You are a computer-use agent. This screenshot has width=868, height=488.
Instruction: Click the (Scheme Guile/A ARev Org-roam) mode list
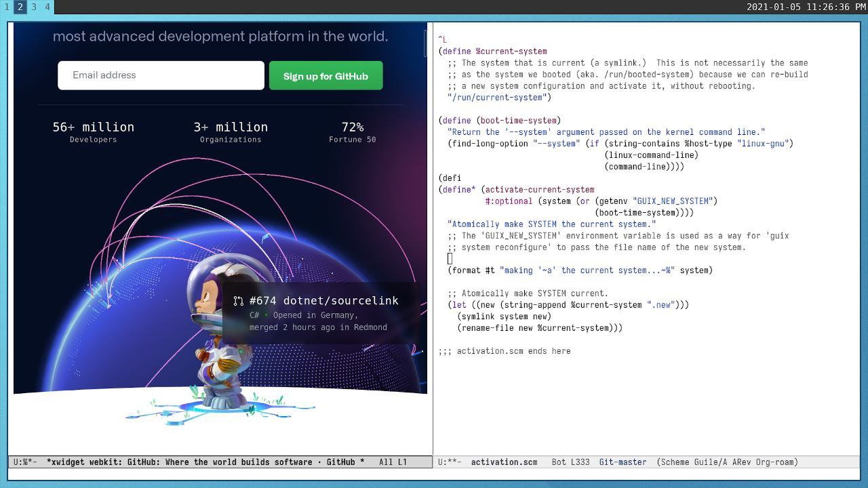coord(727,462)
